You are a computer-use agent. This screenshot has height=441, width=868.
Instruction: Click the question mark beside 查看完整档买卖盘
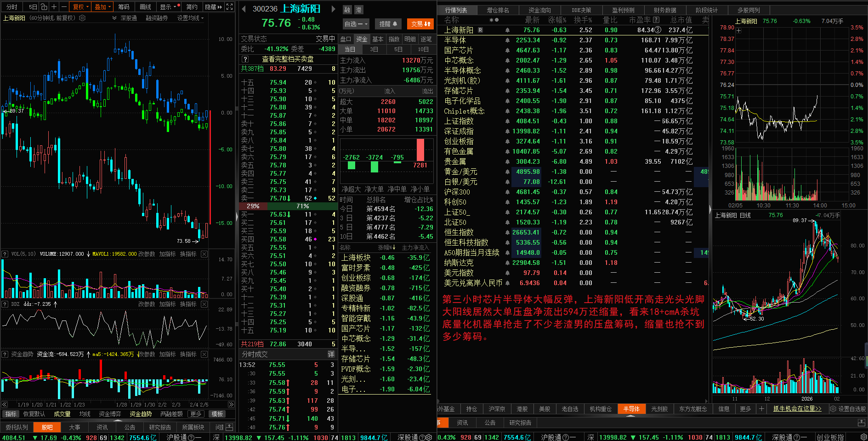point(245,59)
